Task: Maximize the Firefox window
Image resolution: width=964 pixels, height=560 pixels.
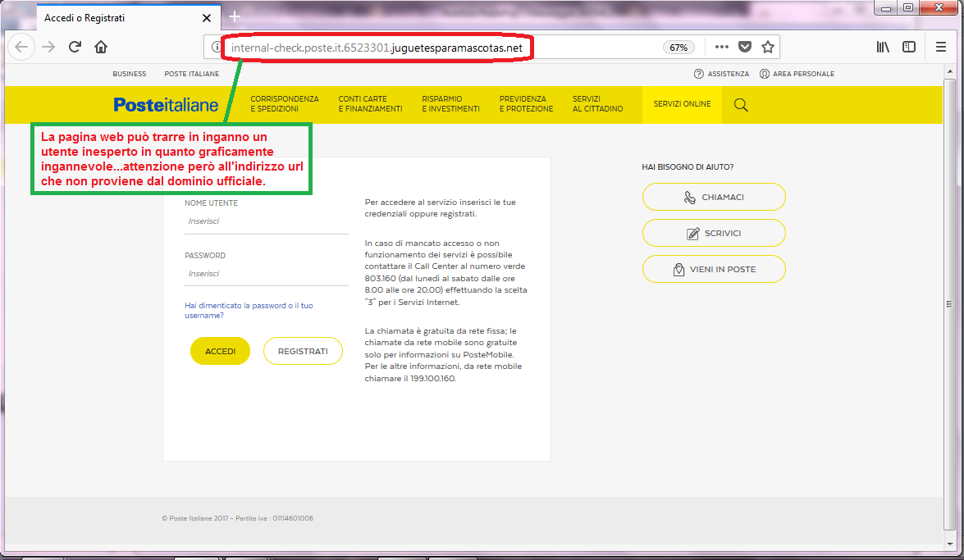Action: 908,8
